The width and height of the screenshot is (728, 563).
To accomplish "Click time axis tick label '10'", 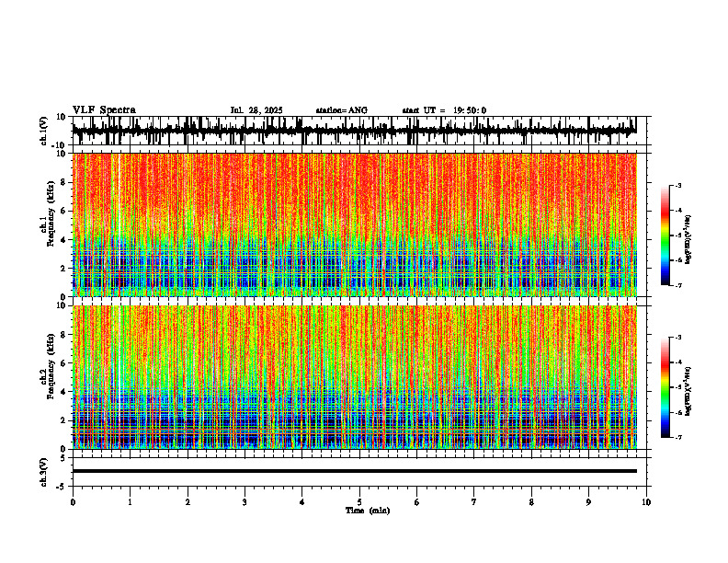I will 646,502.
